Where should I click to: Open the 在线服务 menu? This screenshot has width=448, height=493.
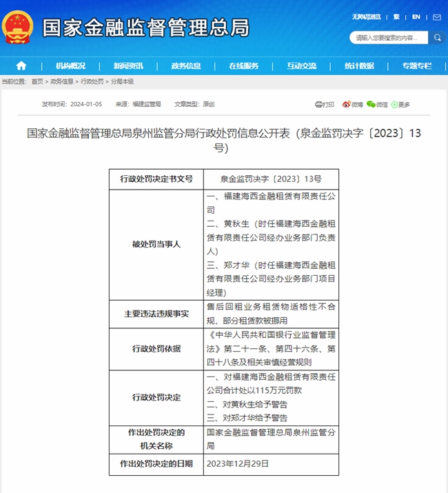tap(244, 66)
